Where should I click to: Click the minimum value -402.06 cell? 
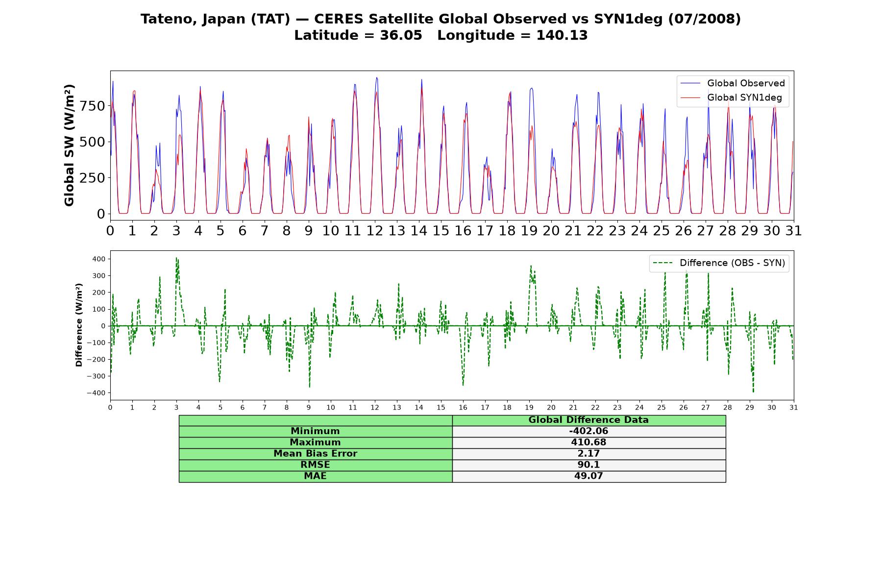589,431
